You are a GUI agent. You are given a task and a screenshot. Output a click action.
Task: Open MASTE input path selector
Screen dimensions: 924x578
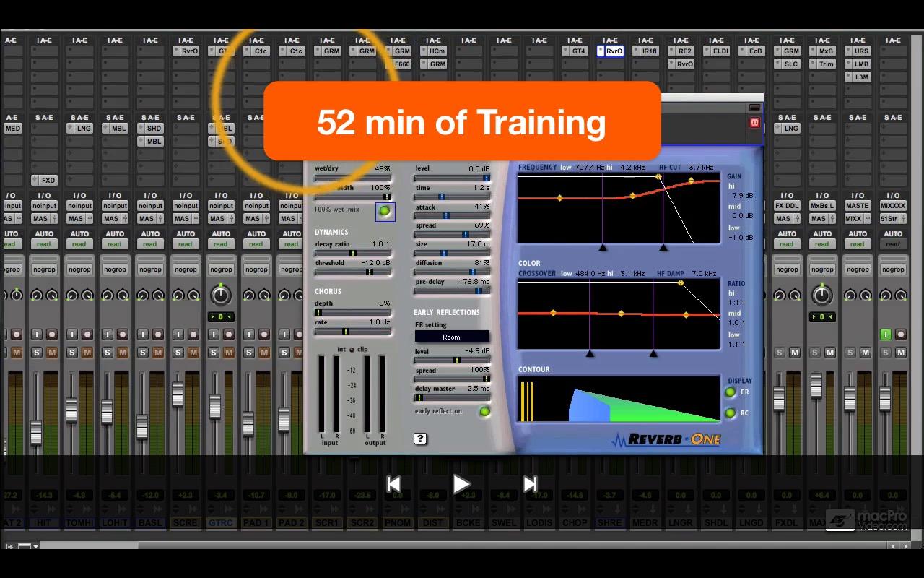(x=858, y=206)
